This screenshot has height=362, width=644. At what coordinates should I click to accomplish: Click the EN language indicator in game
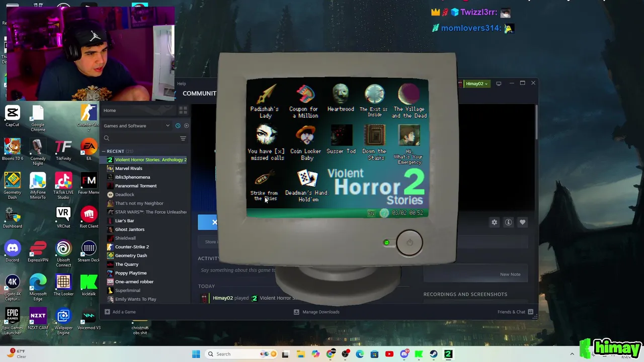[x=371, y=213]
